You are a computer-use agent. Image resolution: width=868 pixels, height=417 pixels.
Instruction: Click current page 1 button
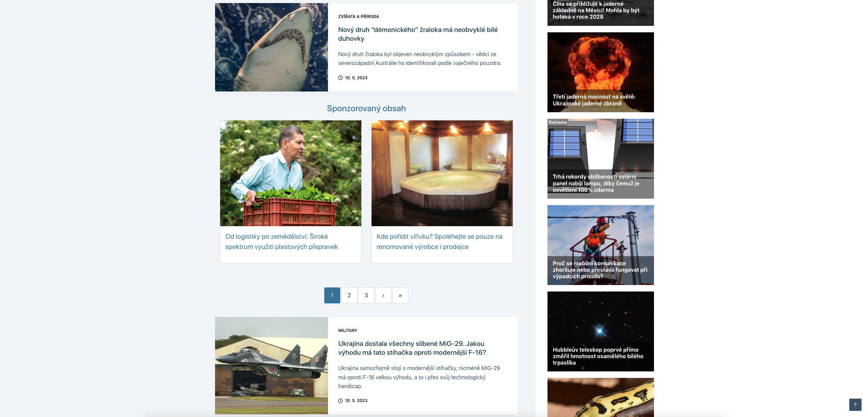click(332, 295)
